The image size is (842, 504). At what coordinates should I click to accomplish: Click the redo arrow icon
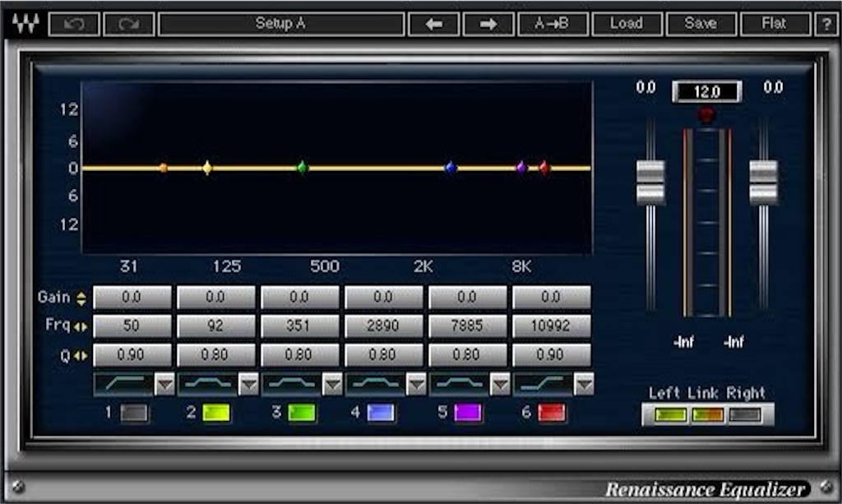(x=129, y=24)
